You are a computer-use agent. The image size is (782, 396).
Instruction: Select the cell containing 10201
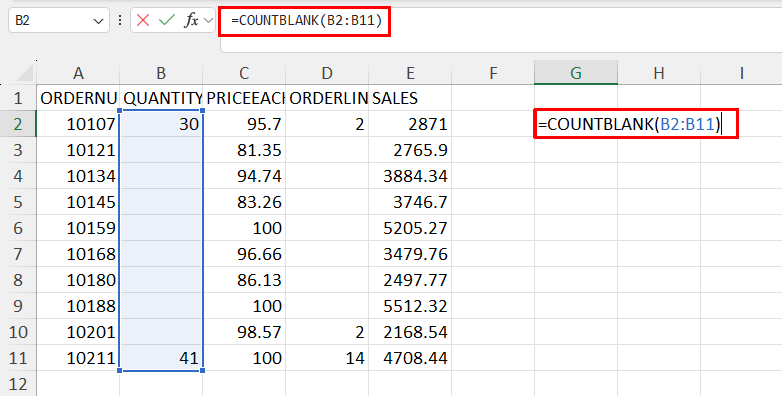coord(78,331)
